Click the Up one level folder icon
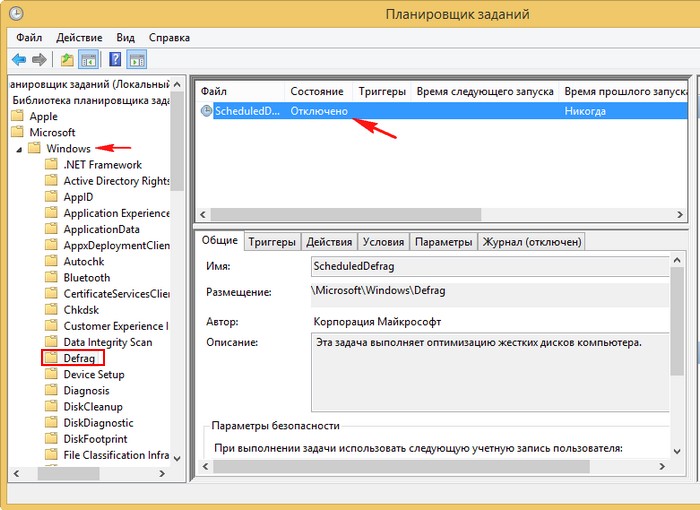The width and height of the screenshot is (700, 510). tap(67, 60)
